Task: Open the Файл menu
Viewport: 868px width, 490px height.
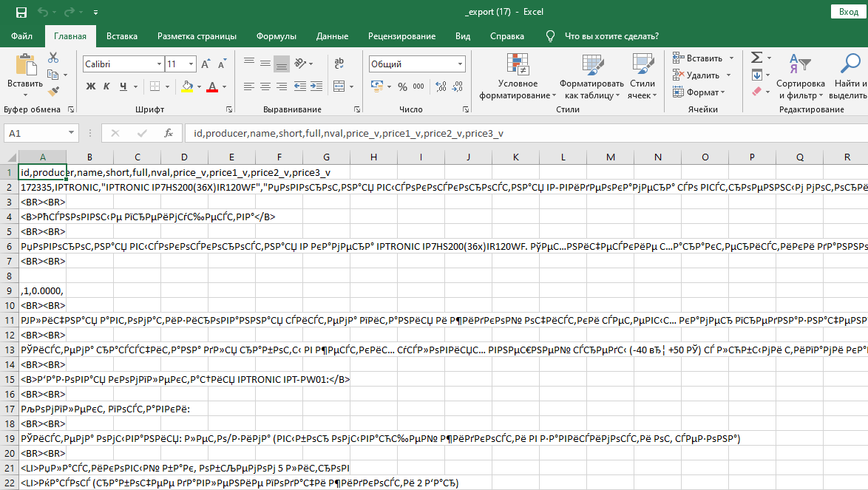Action: pos(21,36)
